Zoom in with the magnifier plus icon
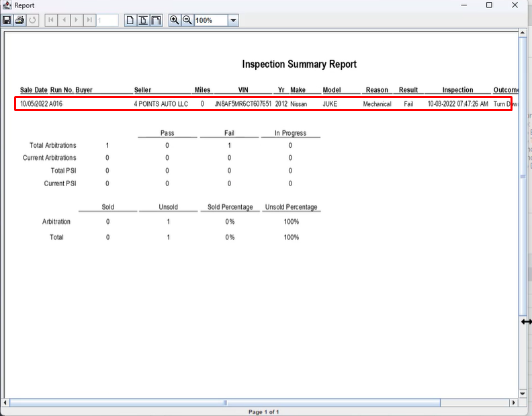The image size is (532, 416). (x=175, y=20)
